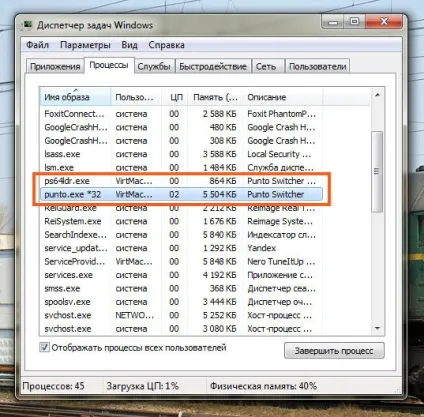Click the Завершить процесс button

tap(334, 351)
